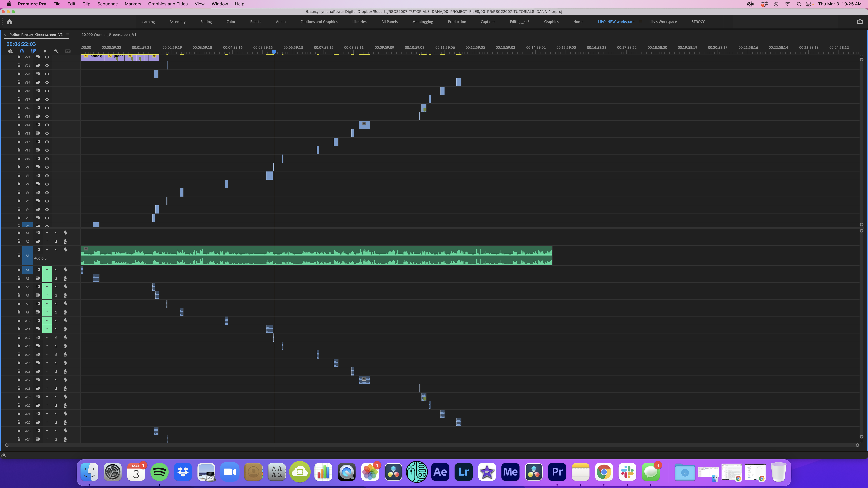This screenshot has height=488, width=868.
Task: Launch After Effects from the Dock
Action: tap(440, 472)
